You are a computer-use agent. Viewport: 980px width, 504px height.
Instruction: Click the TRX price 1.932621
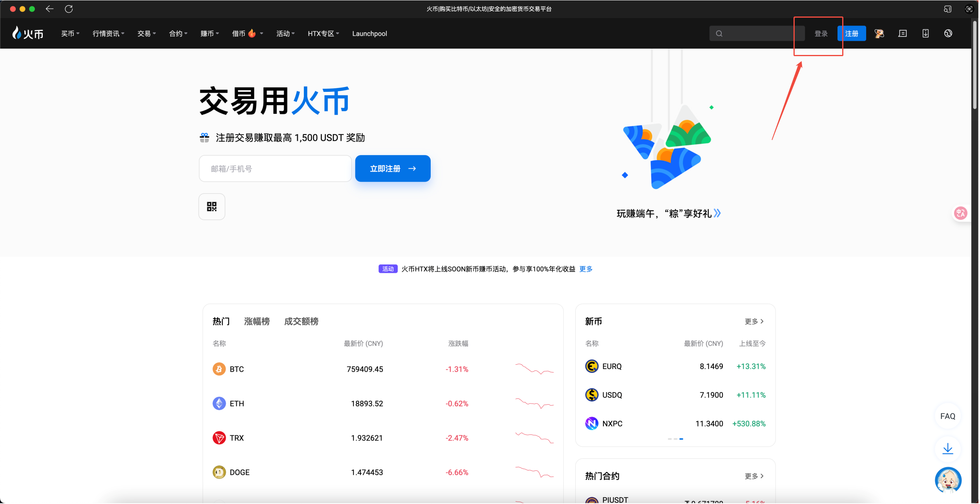point(367,438)
